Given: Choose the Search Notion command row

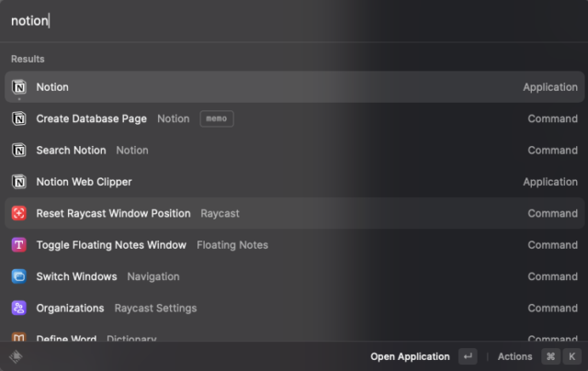Looking at the screenshot, I should 294,151.
